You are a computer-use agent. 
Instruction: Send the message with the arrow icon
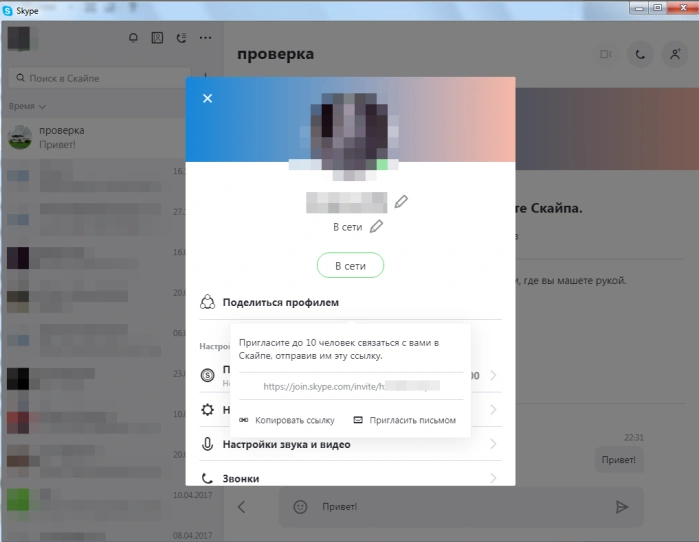tap(622, 507)
